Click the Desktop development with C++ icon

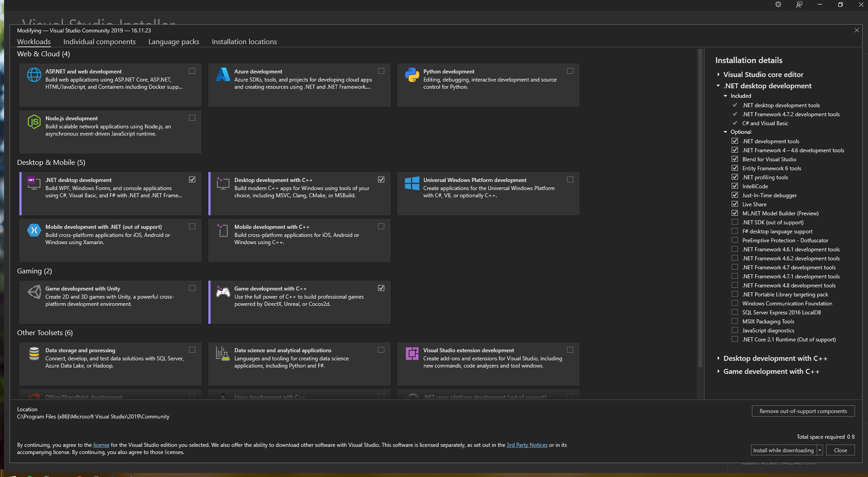(x=223, y=183)
